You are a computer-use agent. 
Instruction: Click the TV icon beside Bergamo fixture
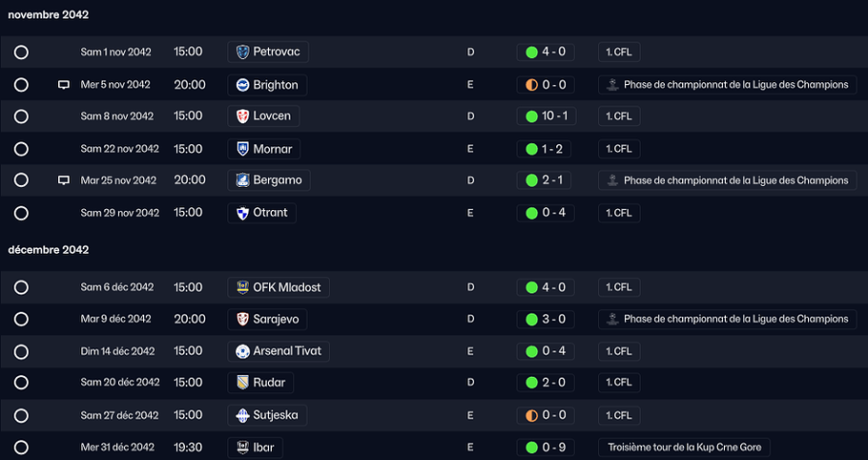coord(64,180)
